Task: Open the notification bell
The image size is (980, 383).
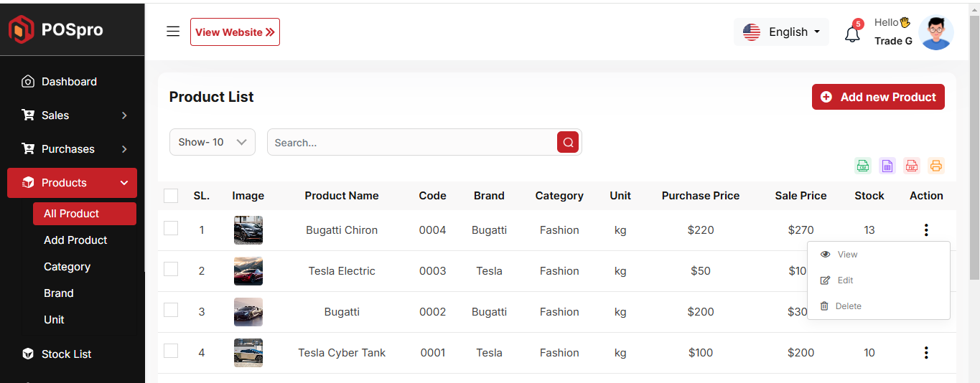Action: [x=852, y=34]
